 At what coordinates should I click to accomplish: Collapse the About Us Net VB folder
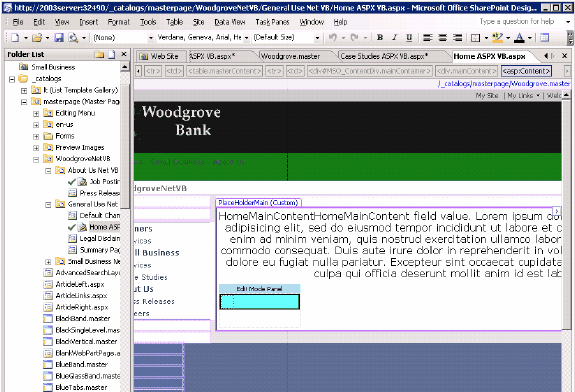pyautogui.click(x=48, y=171)
